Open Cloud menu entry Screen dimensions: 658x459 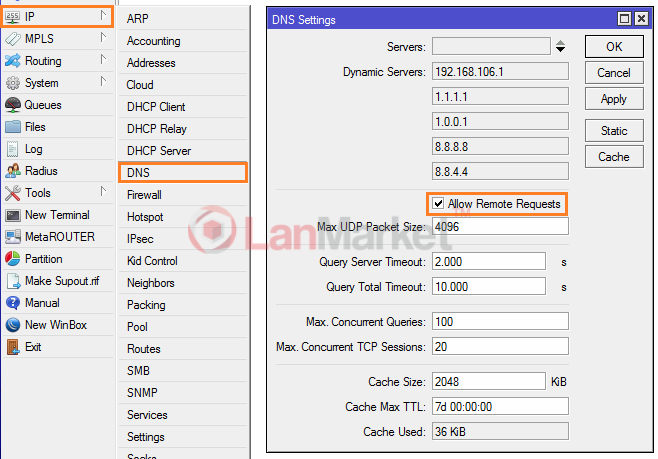[183, 85]
